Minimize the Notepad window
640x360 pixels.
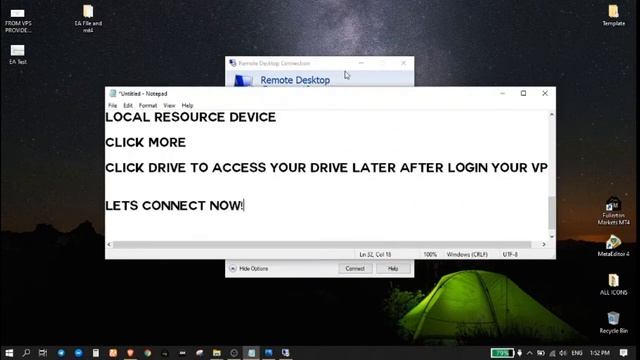coord(502,93)
